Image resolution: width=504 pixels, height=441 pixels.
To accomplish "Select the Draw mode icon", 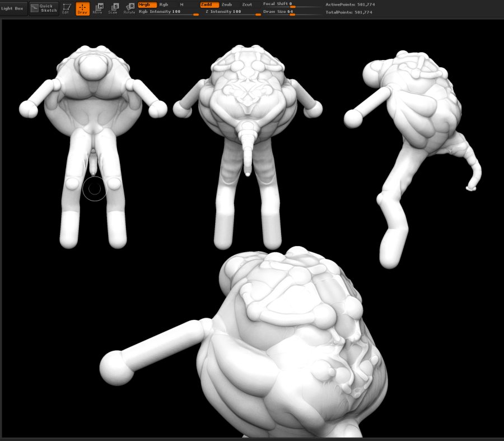I will click(83, 8).
